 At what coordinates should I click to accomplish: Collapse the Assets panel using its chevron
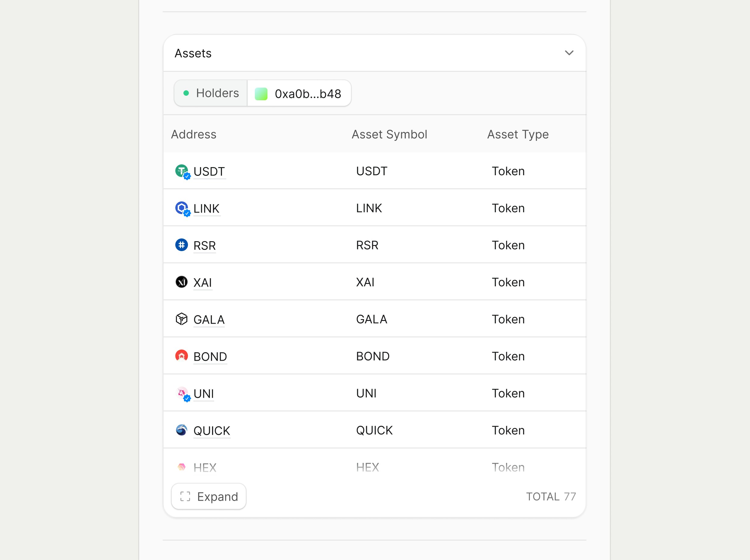[x=569, y=53]
